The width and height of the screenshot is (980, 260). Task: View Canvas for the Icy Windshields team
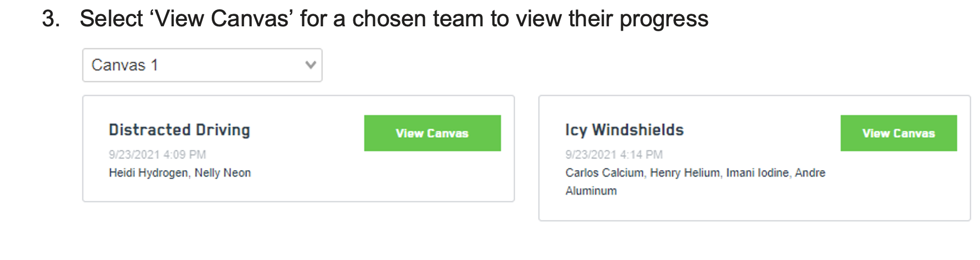click(x=898, y=133)
